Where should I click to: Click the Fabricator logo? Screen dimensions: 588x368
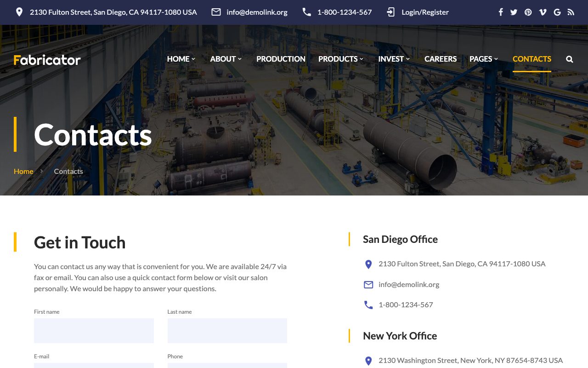pyautogui.click(x=47, y=60)
